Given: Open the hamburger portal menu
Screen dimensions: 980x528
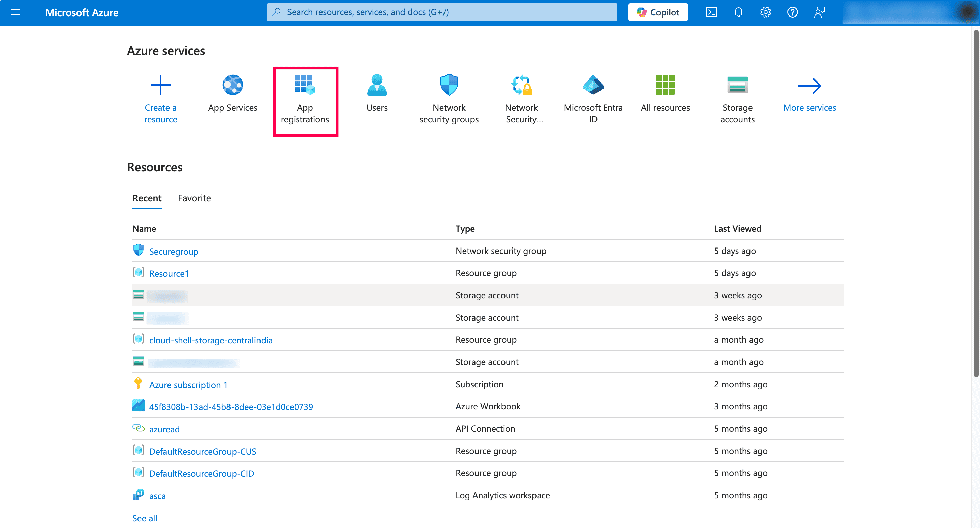Looking at the screenshot, I should pyautogui.click(x=15, y=12).
